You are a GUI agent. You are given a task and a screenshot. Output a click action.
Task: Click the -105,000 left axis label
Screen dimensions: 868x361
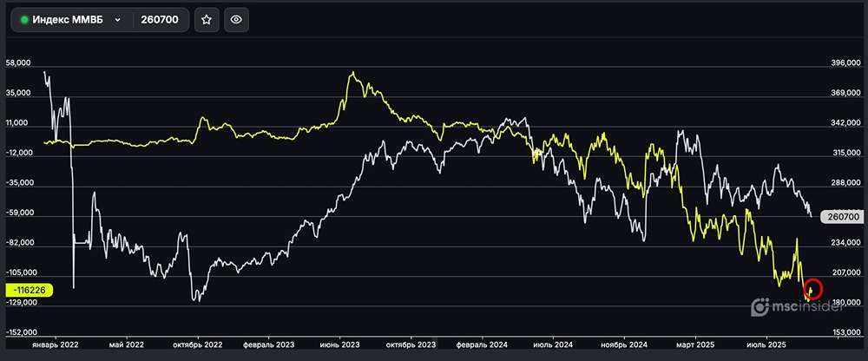[x=21, y=273]
